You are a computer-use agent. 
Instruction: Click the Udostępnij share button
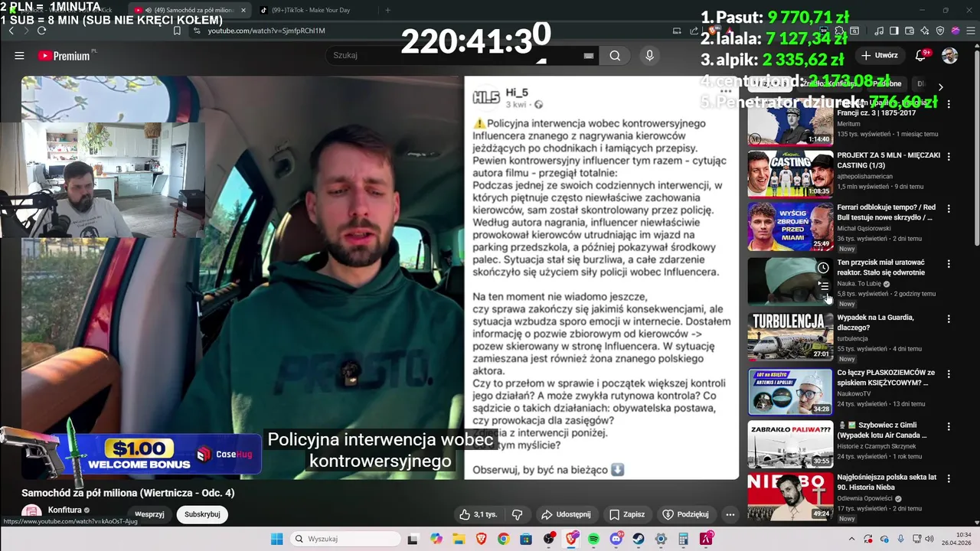pos(566,514)
